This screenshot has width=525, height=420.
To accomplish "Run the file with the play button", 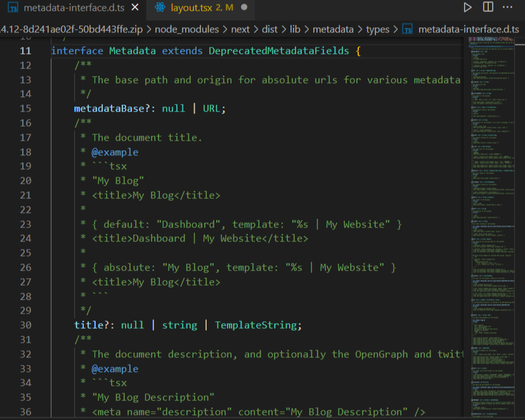I will pyautogui.click(x=467, y=7).
